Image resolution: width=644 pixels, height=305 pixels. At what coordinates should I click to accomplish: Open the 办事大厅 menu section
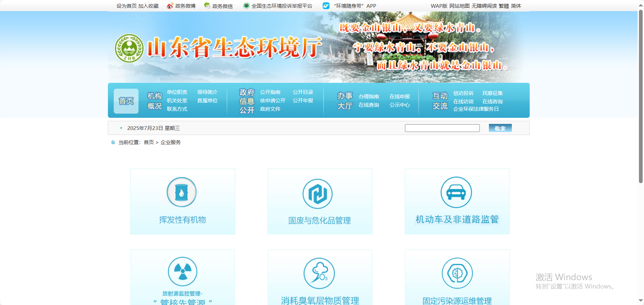pos(344,100)
